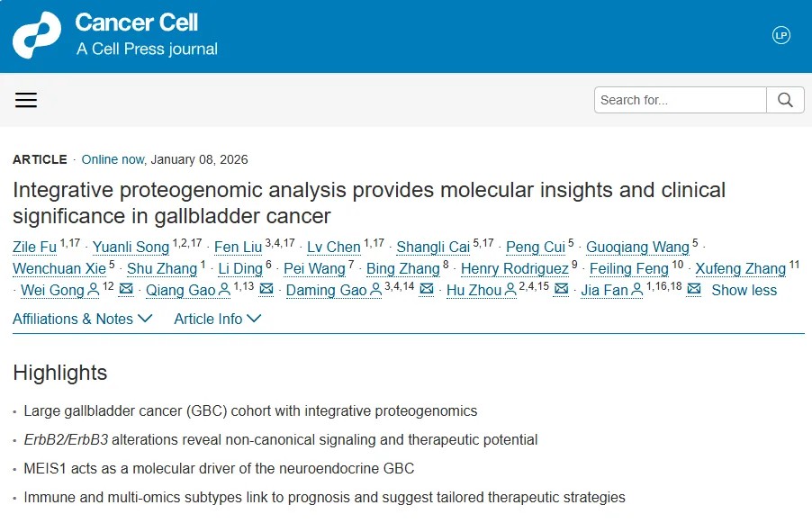
Task: Select author Henry Rodriguez's name
Action: [514, 269]
